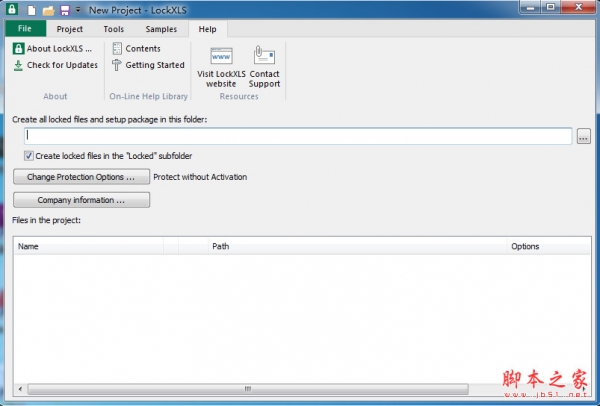Screen dimensions: 600x406
Task: Visit LockXLS website via the www icon
Action: point(221,56)
